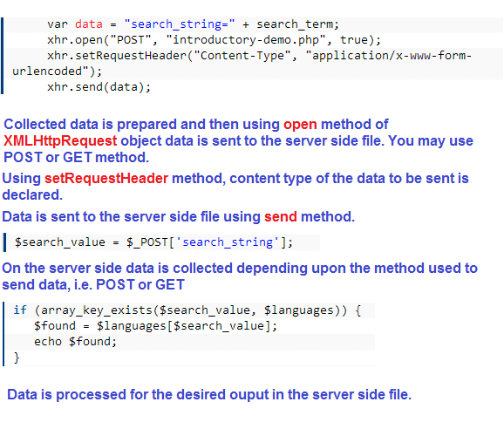
Task: Click the $search_value = $_POST['search_string'] line
Action: 153,242
